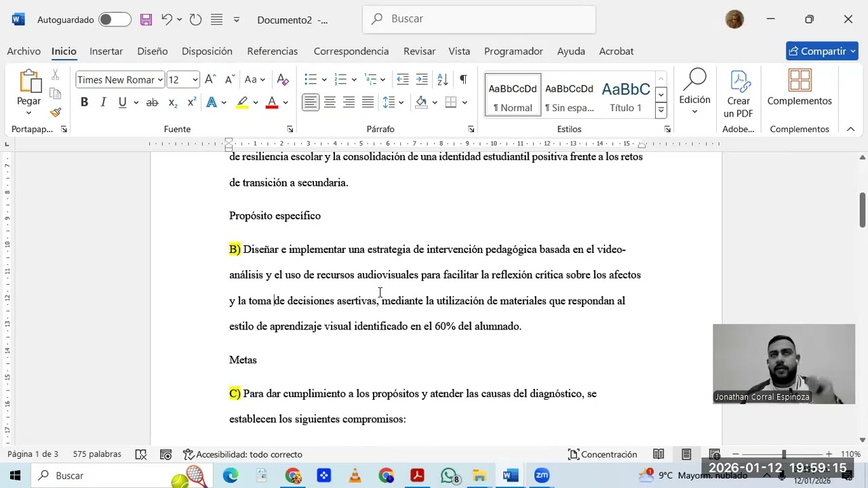Toggle the Show paragraph marks icon
This screenshot has height=488, width=868.
(463, 79)
